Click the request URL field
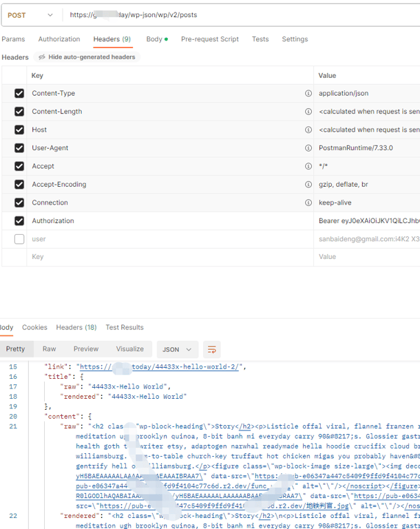This screenshot has width=420, height=529. click(x=241, y=15)
